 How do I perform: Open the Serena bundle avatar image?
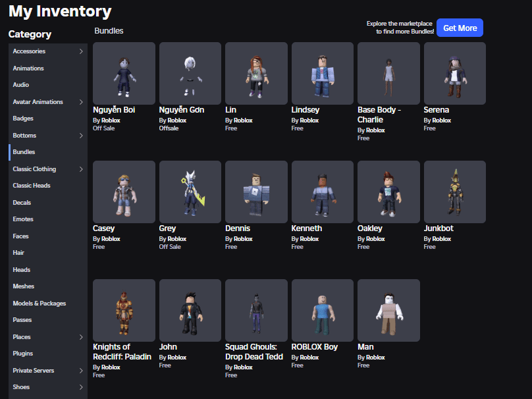(x=454, y=73)
